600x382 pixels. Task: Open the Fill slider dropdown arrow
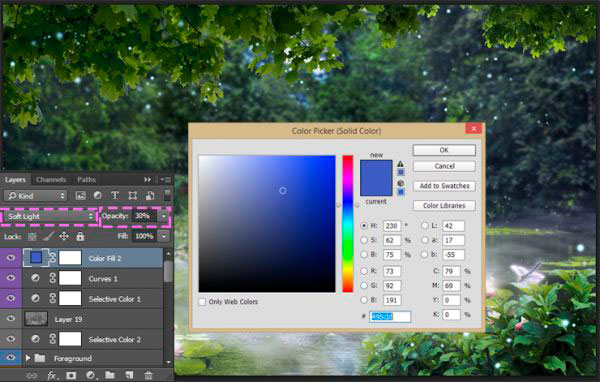[x=164, y=236]
